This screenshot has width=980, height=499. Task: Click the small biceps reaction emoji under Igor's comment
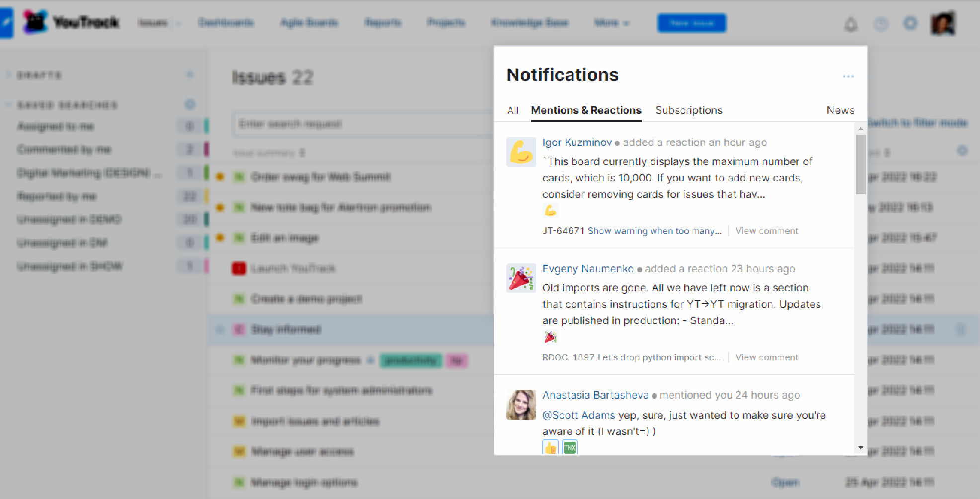(550, 211)
